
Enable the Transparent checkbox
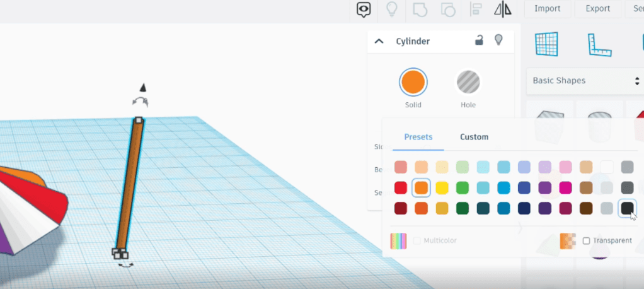tap(587, 240)
